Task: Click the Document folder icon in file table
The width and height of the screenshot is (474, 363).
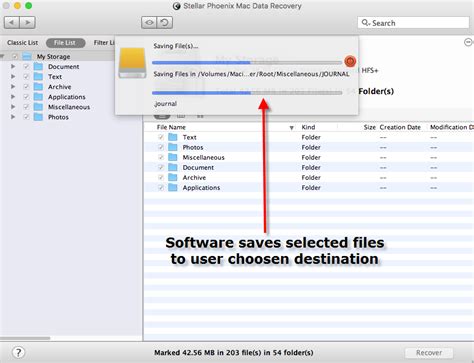Action: [173, 167]
